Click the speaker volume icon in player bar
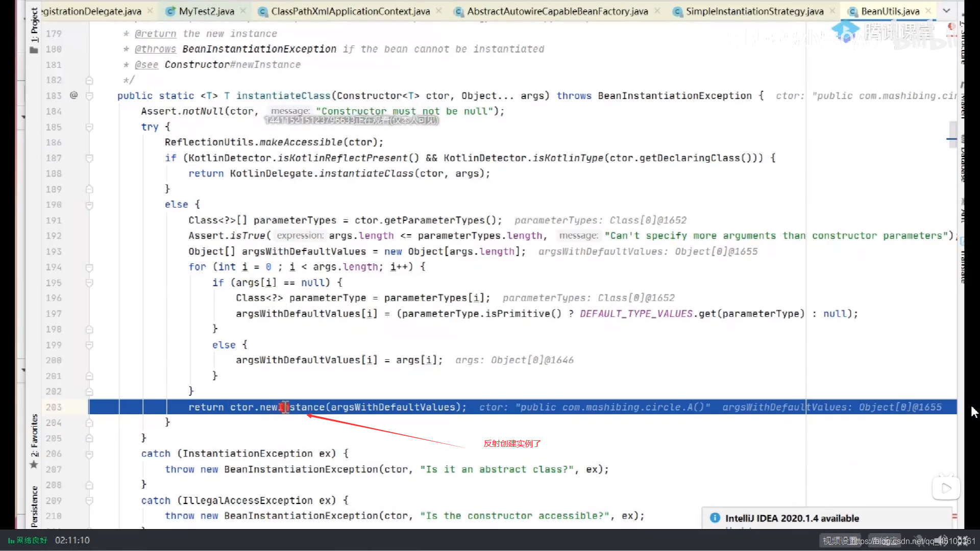980x551 pixels. coord(942,541)
